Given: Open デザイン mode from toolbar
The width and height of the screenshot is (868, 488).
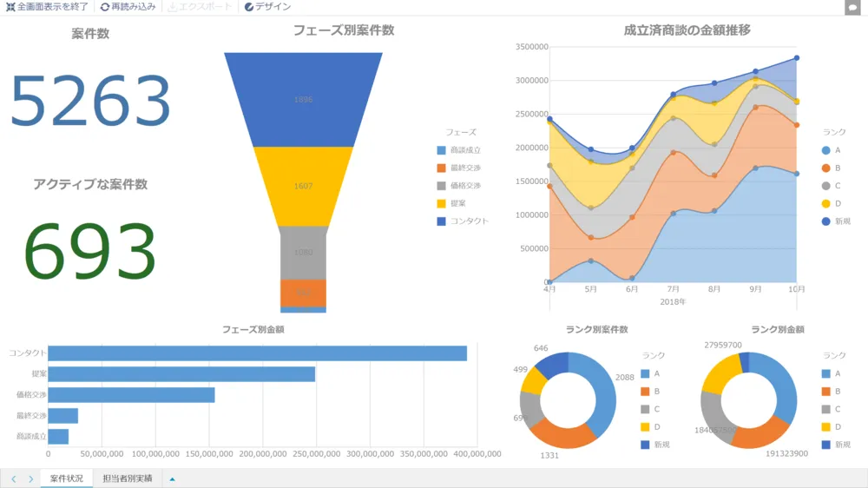Looking at the screenshot, I should point(268,7).
